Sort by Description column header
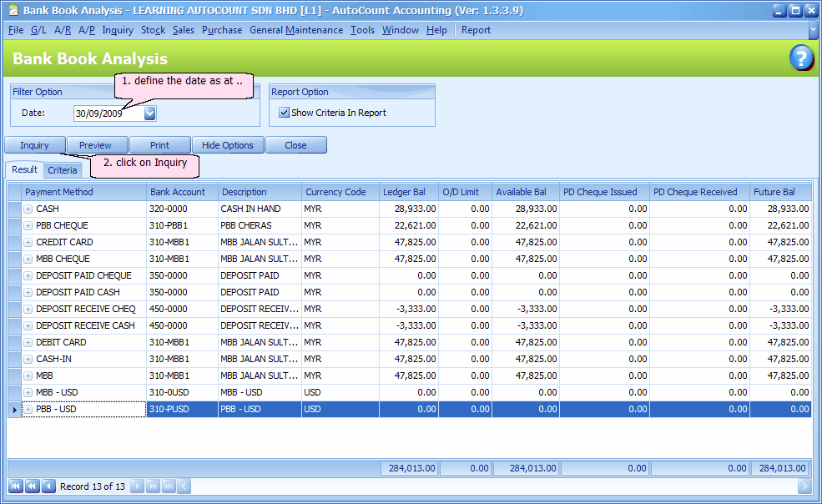This screenshot has height=504, width=822. (260, 192)
